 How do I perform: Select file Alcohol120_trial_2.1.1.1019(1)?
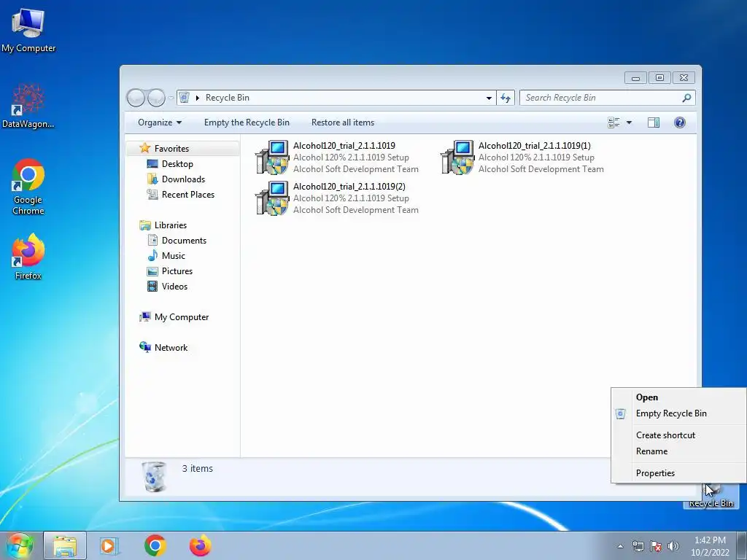coord(522,157)
